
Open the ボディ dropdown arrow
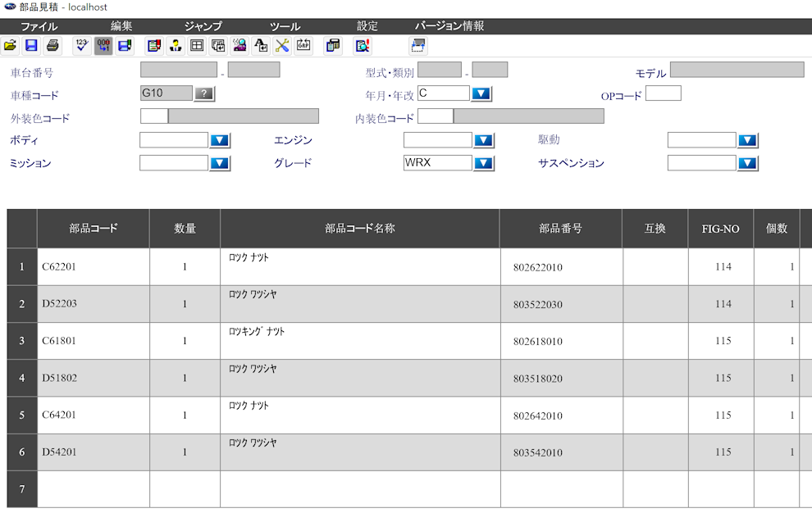point(220,140)
